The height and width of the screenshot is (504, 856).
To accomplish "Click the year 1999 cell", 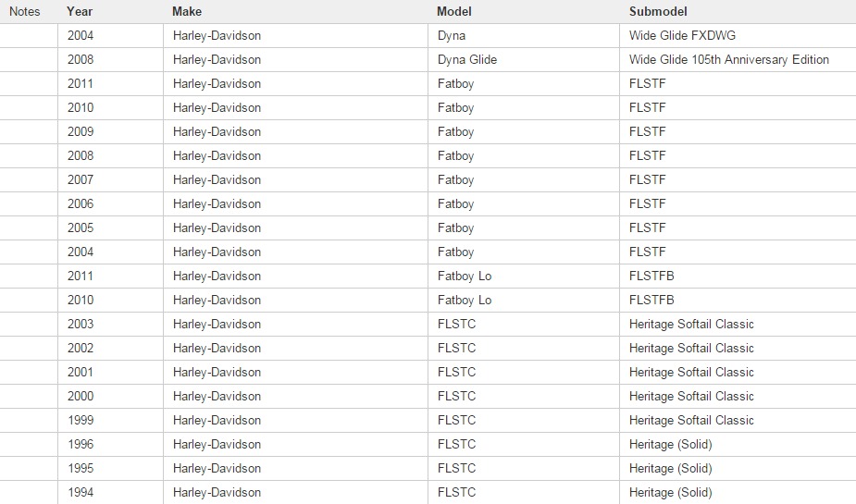I will click(x=81, y=421).
